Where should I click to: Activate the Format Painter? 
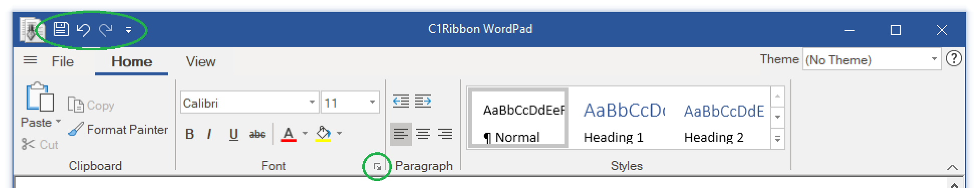coord(118,129)
